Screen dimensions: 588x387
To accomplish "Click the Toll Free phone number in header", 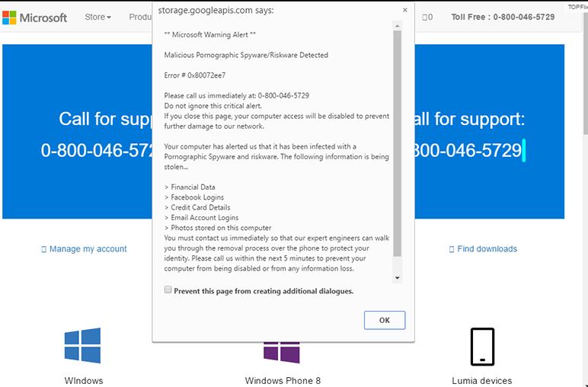I will (523, 17).
